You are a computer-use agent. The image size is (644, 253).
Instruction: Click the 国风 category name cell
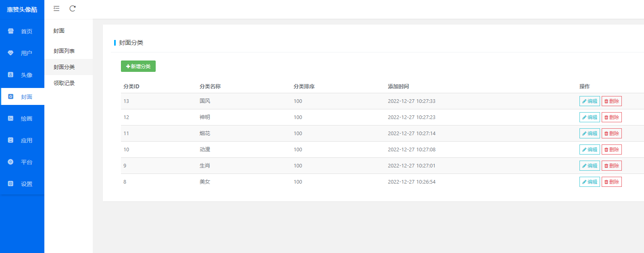(x=205, y=101)
